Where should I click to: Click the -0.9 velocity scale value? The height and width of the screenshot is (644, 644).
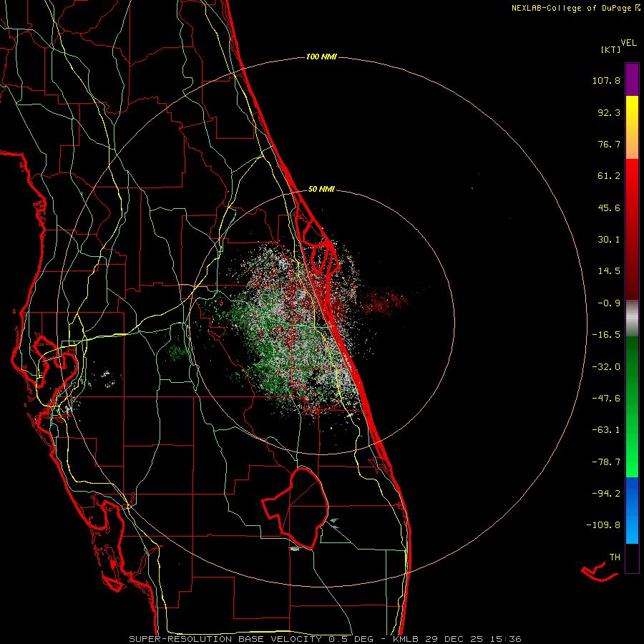[x=609, y=303]
